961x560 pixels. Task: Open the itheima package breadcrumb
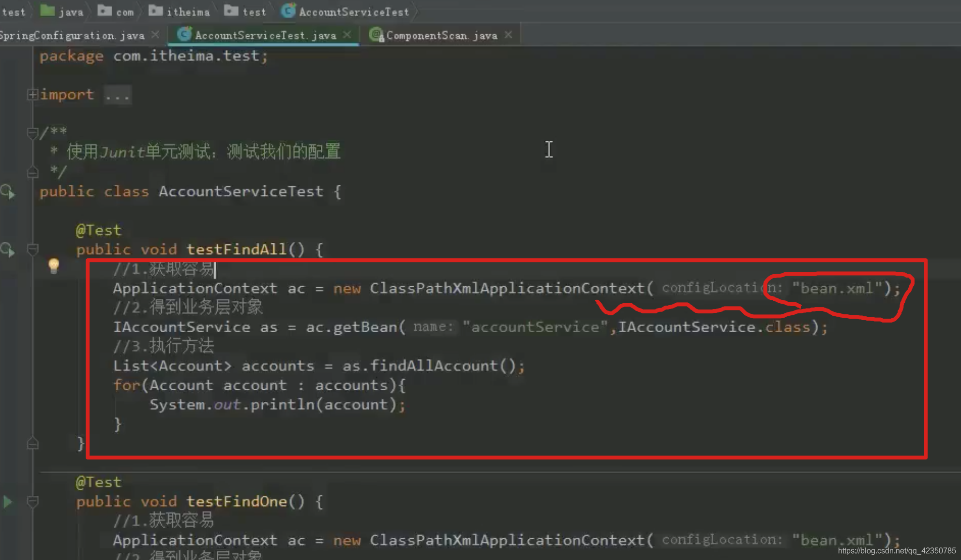(x=179, y=11)
